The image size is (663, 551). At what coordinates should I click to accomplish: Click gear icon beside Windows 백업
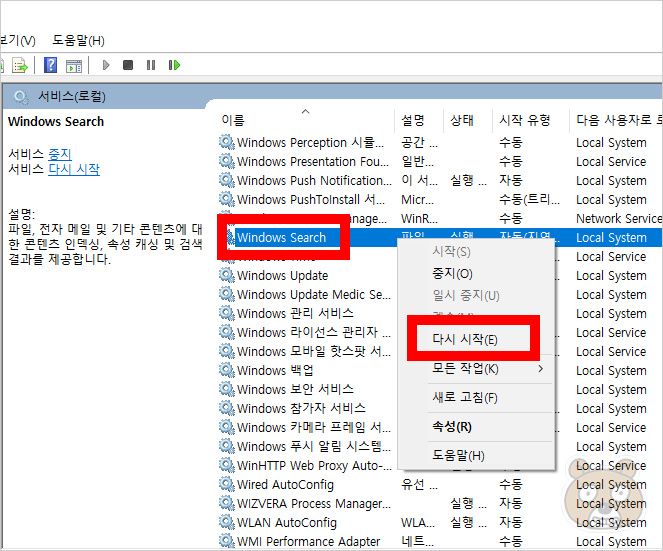[x=227, y=370]
